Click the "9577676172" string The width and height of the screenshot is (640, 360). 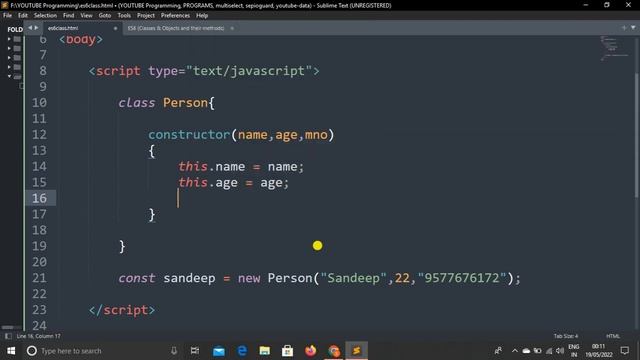tap(462, 278)
